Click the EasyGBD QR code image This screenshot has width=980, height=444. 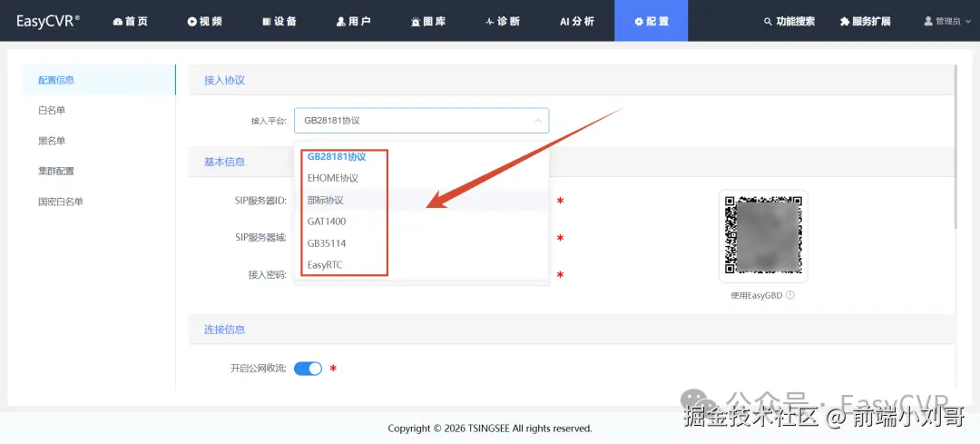tap(763, 236)
